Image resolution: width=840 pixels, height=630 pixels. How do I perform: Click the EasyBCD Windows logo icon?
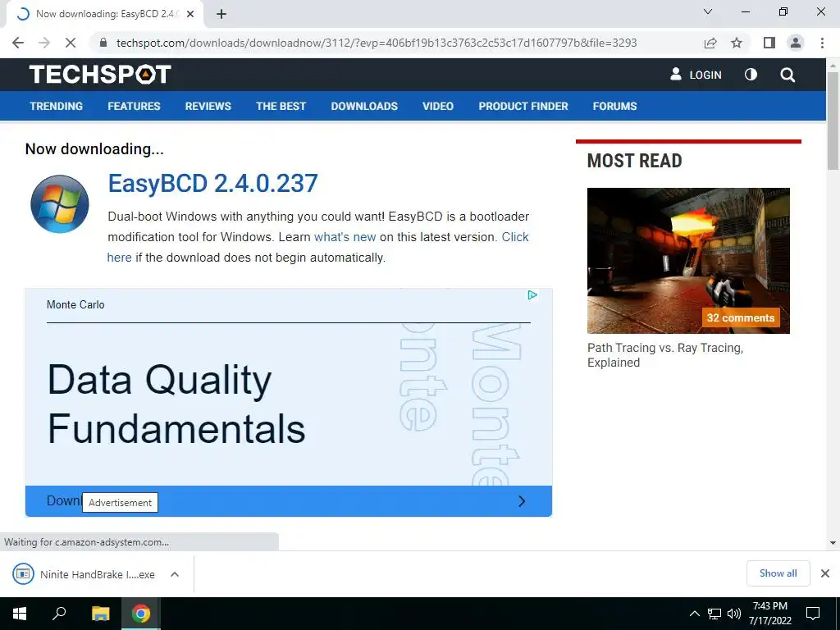point(59,204)
